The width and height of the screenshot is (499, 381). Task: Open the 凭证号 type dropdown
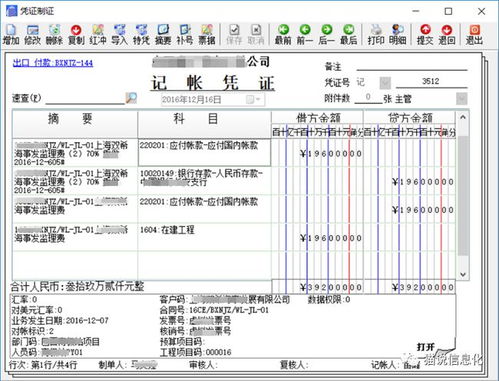tap(385, 83)
